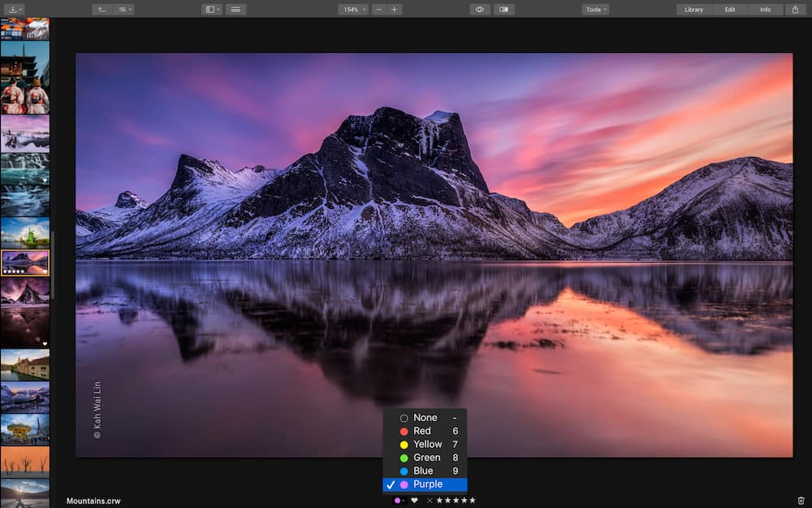The width and height of the screenshot is (812, 508).
Task: Open the Library view
Action: click(693, 9)
